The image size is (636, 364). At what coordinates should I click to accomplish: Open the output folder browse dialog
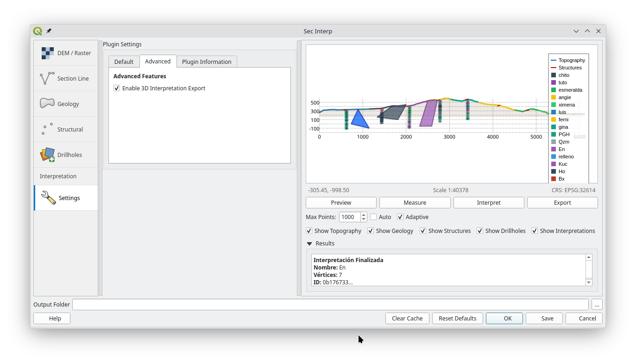click(x=597, y=304)
